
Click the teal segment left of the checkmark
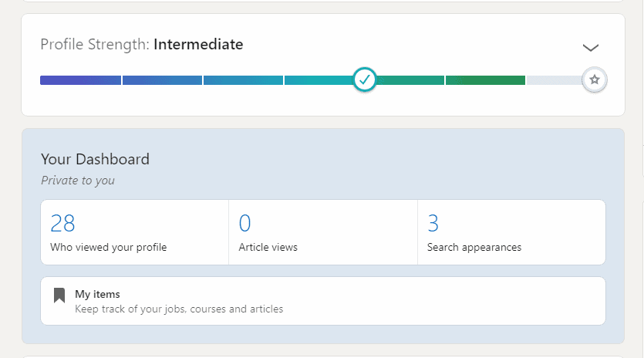[x=318, y=80]
